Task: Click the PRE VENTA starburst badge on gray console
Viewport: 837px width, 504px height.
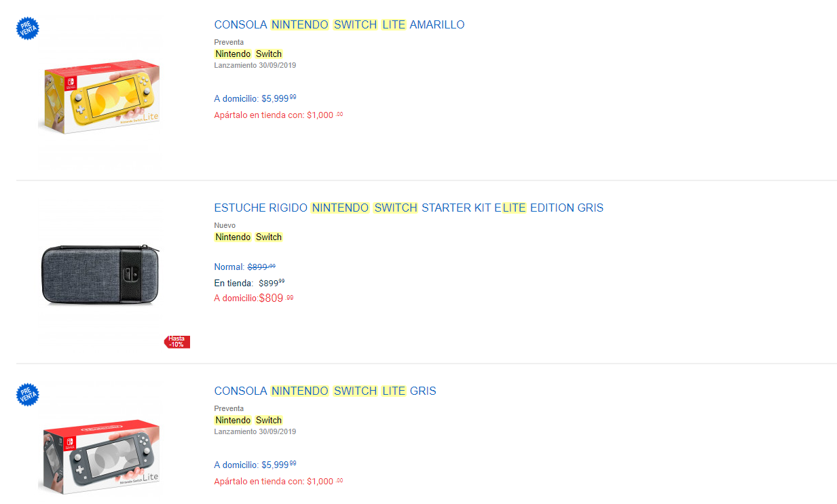Action: (27, 395)
